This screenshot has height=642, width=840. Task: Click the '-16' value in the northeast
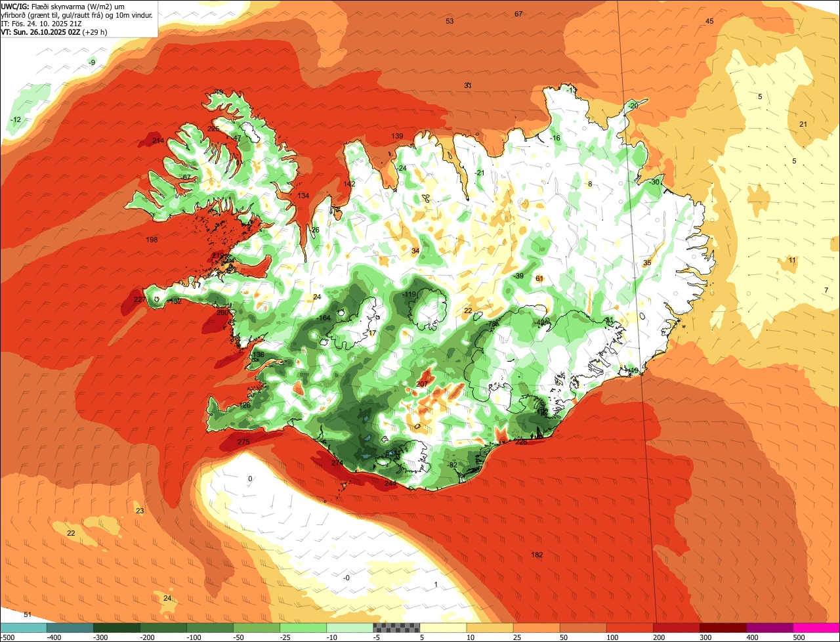tap(555, 138)
